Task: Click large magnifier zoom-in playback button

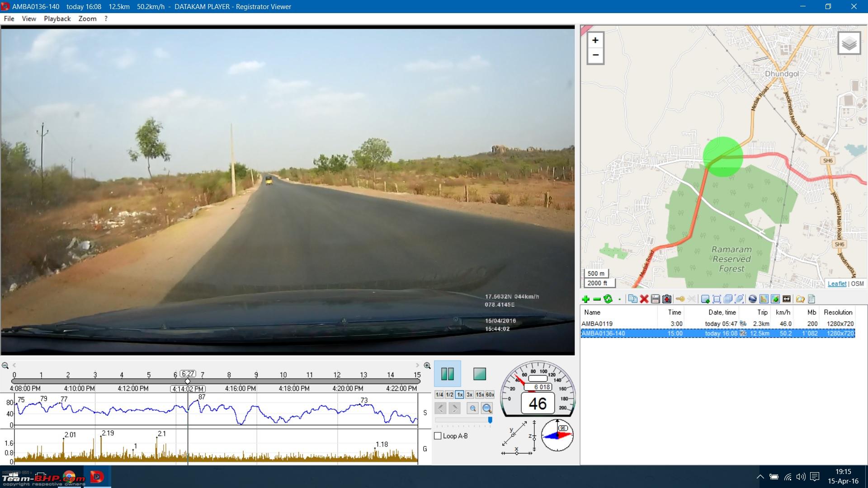Action: [487, 408]
